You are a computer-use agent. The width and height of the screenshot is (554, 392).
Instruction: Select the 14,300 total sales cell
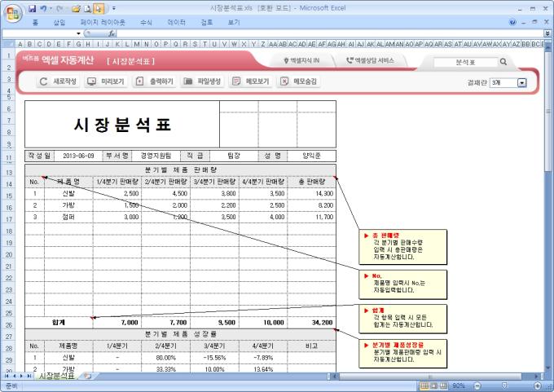[311, 193]
